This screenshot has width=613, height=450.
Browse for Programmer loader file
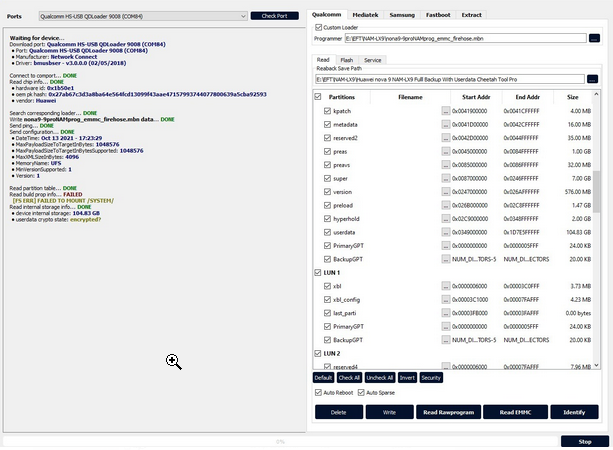[x=594, y=38]
